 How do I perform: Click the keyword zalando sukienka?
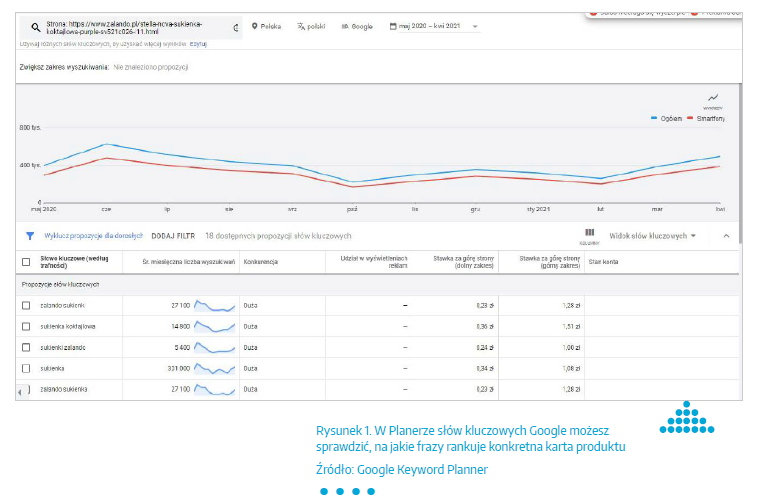tap(64, 389)
